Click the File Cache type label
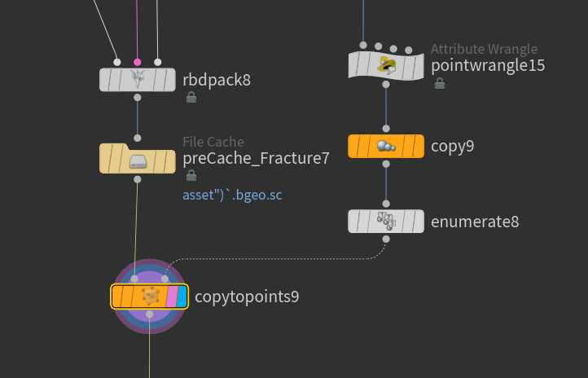The width and height of the screenshot is (588, 378). click(213, 142)
